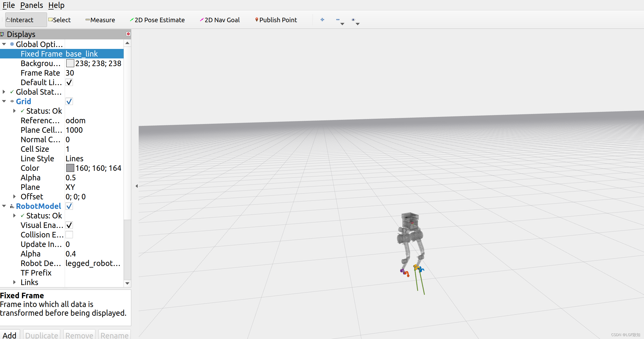Select the Global Status row

click(39, 92)
